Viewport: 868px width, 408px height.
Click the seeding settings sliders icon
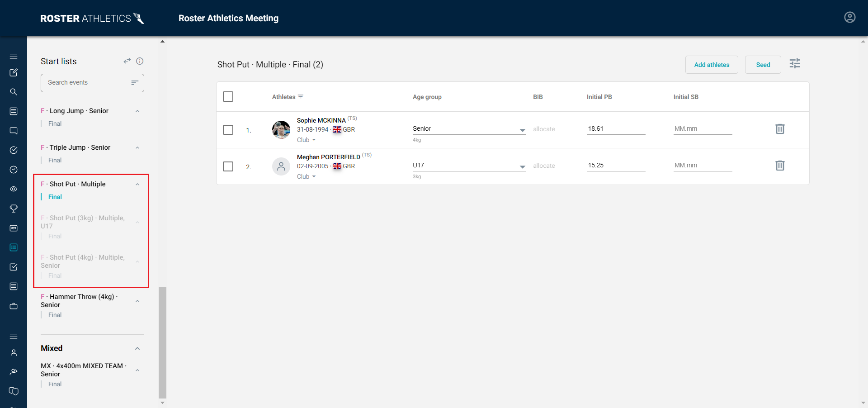click(x=795, y=63)
